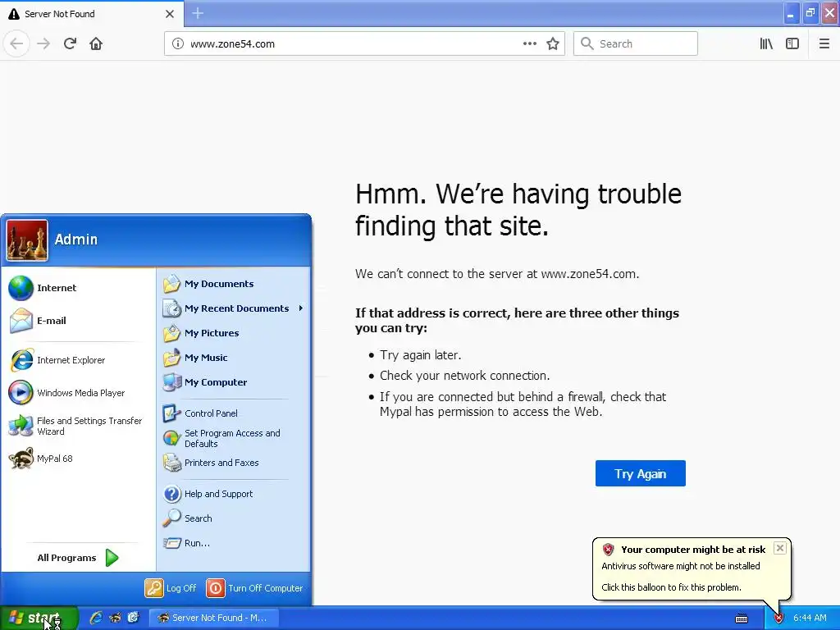This screenshot has width=840, height=630.
Task: Click Turn Off Computer
Action: click(254, 587)
